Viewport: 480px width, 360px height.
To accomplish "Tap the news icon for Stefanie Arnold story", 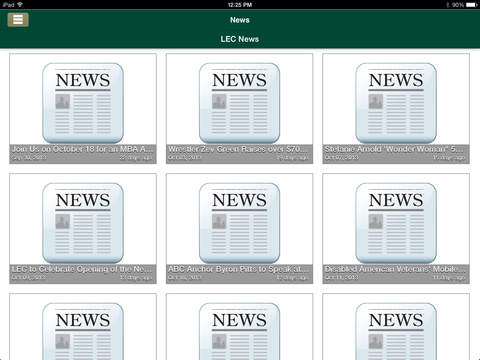I will [396, 103].
